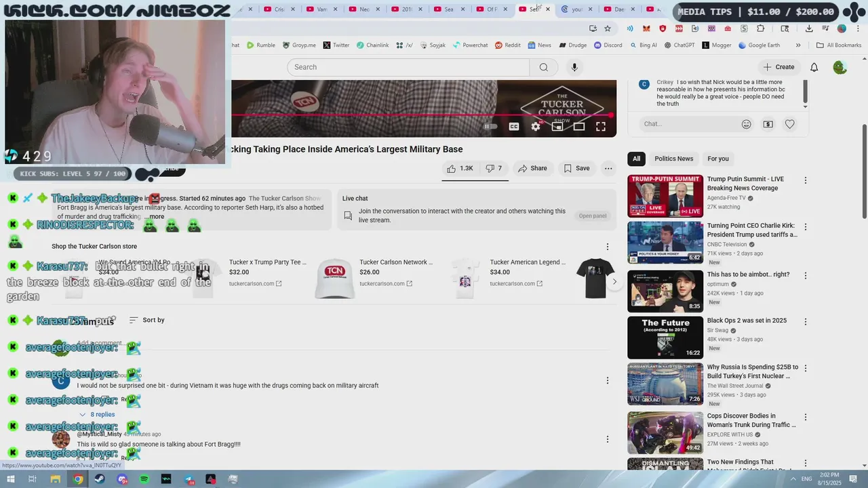868x488 pixels.
Task: Open Chrome downloads icon
Action: tap(809, 28)
